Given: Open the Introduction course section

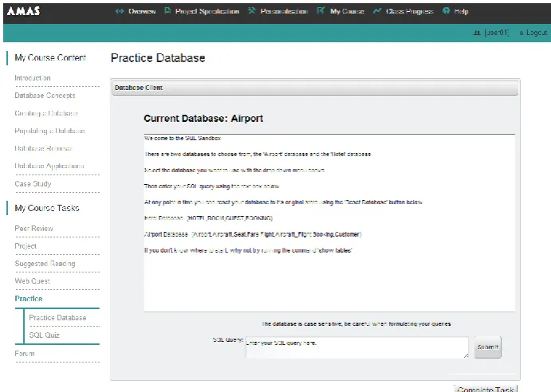Looking at the screenshot, I should point(33,78).
